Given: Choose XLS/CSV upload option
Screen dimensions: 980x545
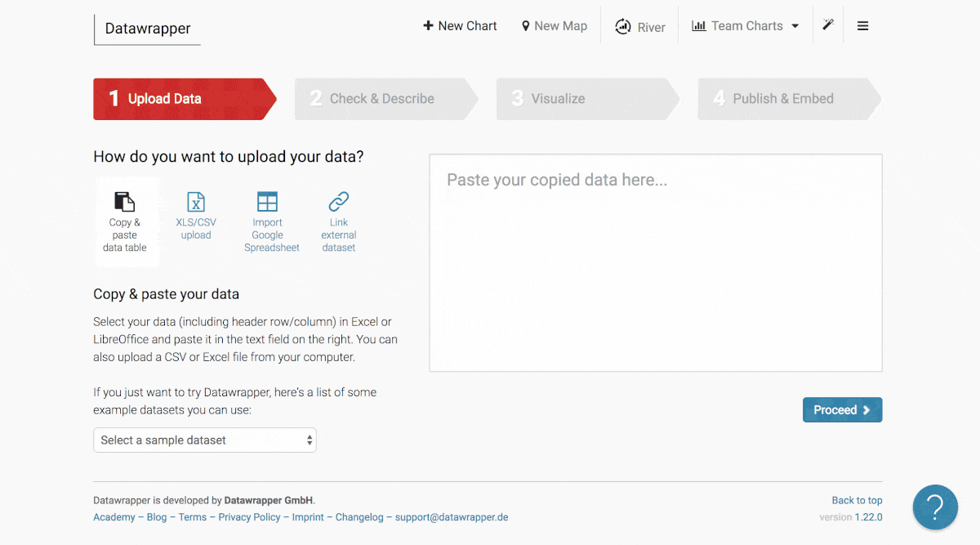Looking at the screenshot, I should click(x=196, y=217).
